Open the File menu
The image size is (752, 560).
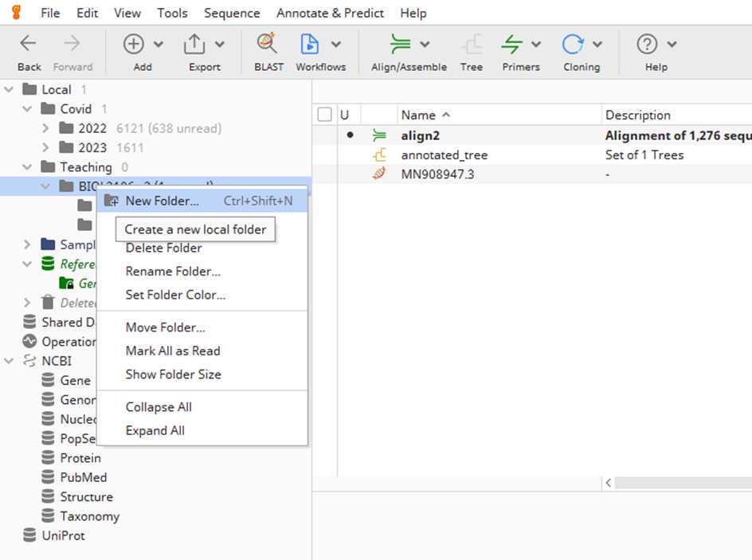[x=50, y=13]
